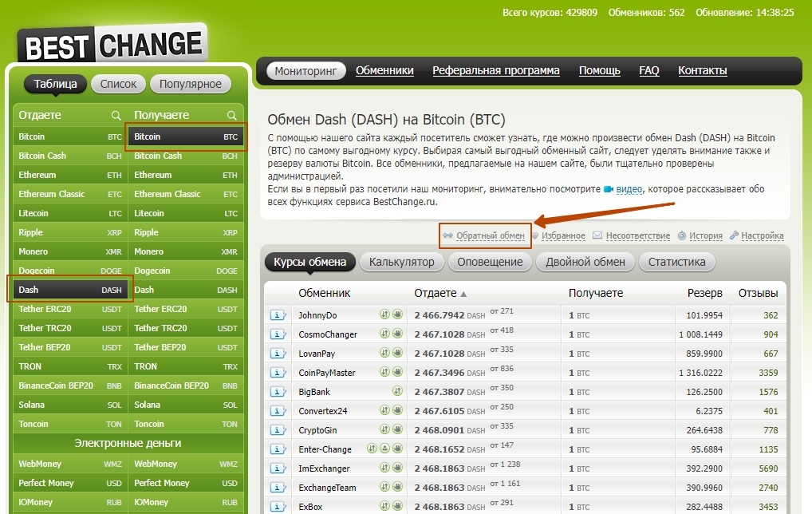Click hand icon in CoinPayMaster row
Viewport: 812px width, 514px height.
[x=397, y=371]
